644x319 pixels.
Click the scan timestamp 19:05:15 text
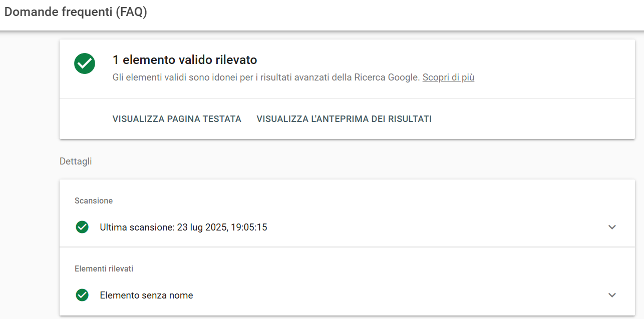point(249,227)
